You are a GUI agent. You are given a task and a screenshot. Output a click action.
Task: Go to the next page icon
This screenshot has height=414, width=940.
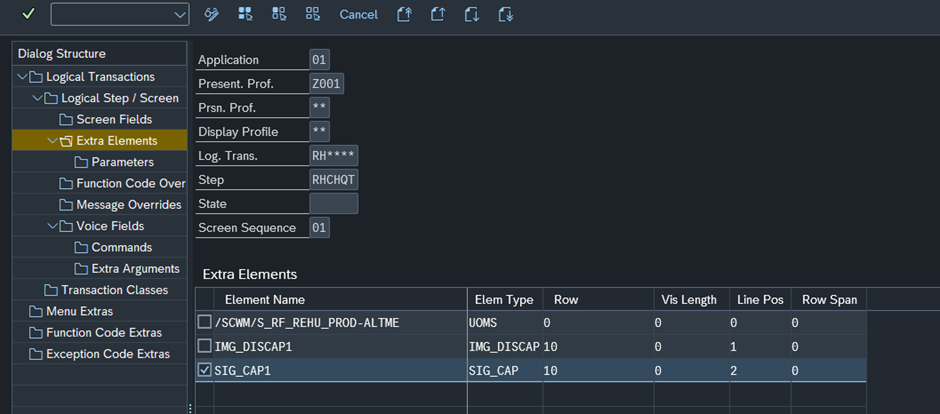coord(472,14)
